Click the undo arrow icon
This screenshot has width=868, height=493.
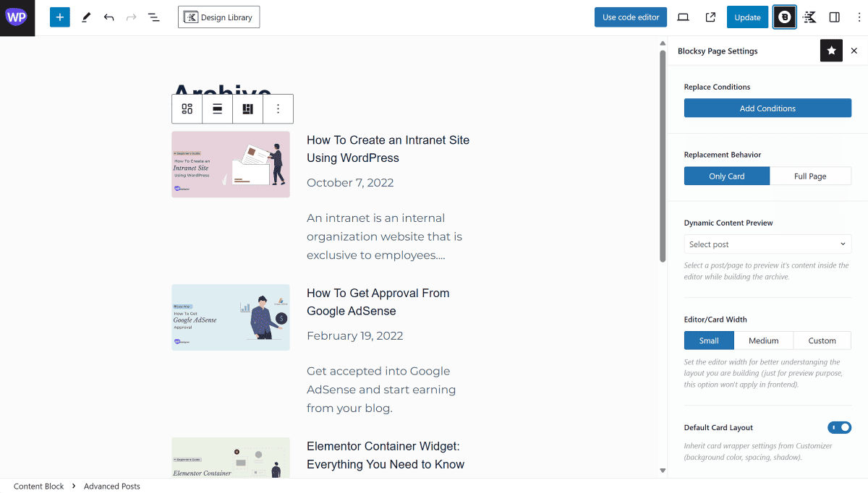click(x=109, y=17)
